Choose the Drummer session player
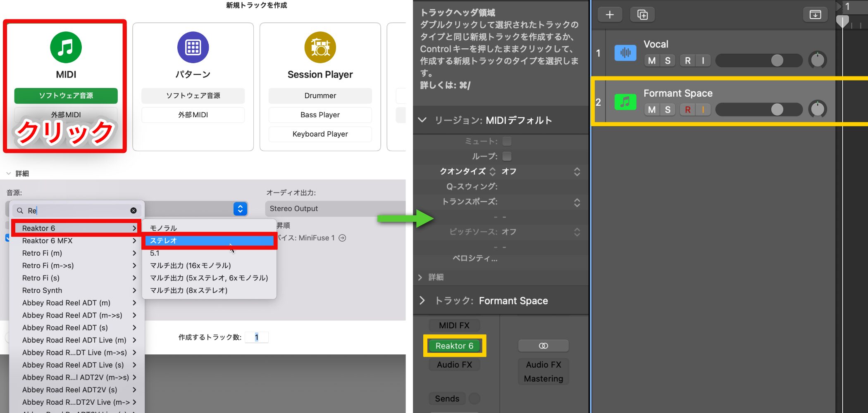 pyautogui.click(x=320, y=95)
